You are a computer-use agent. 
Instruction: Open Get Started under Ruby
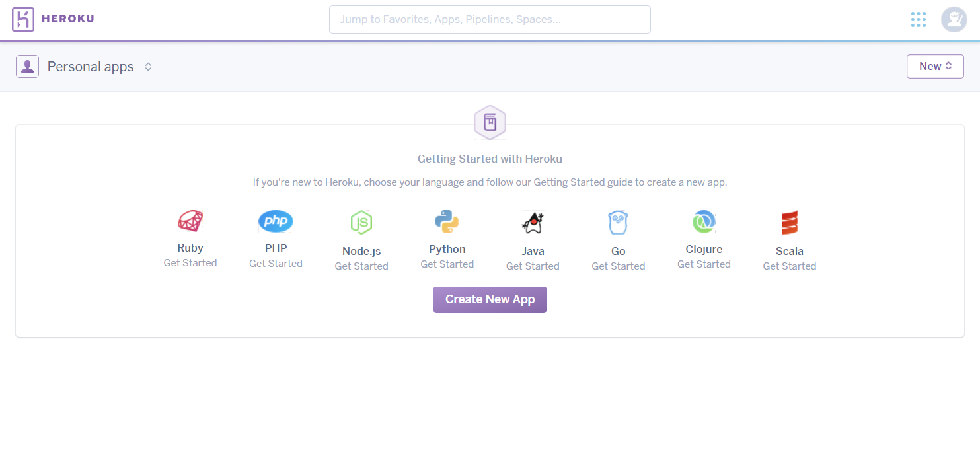coord(190,263)
